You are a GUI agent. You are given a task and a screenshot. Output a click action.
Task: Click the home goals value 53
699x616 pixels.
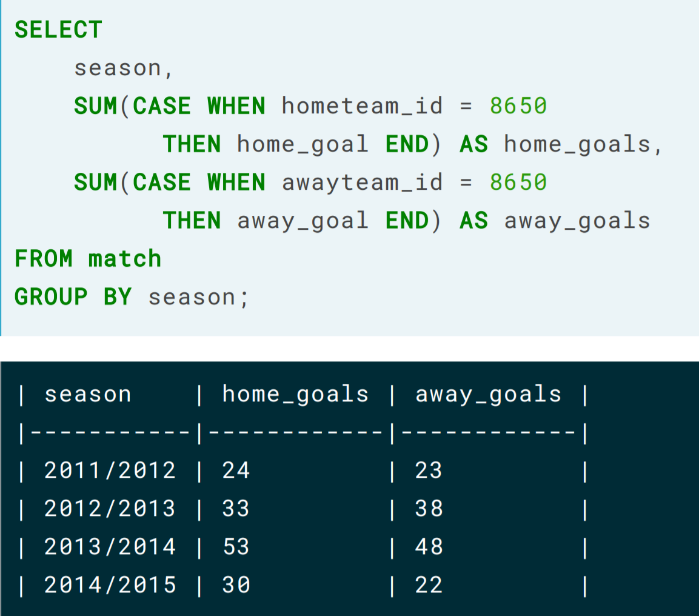[236, 547]
